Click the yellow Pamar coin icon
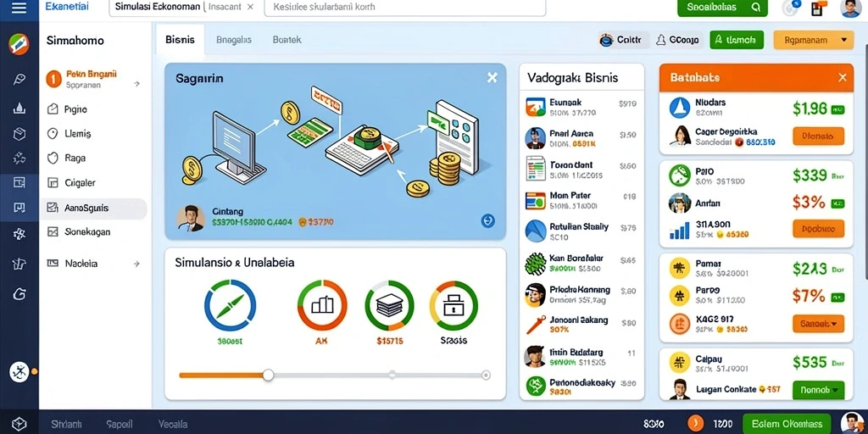Screen dimensions: 868x434 (x=679, y=269)
